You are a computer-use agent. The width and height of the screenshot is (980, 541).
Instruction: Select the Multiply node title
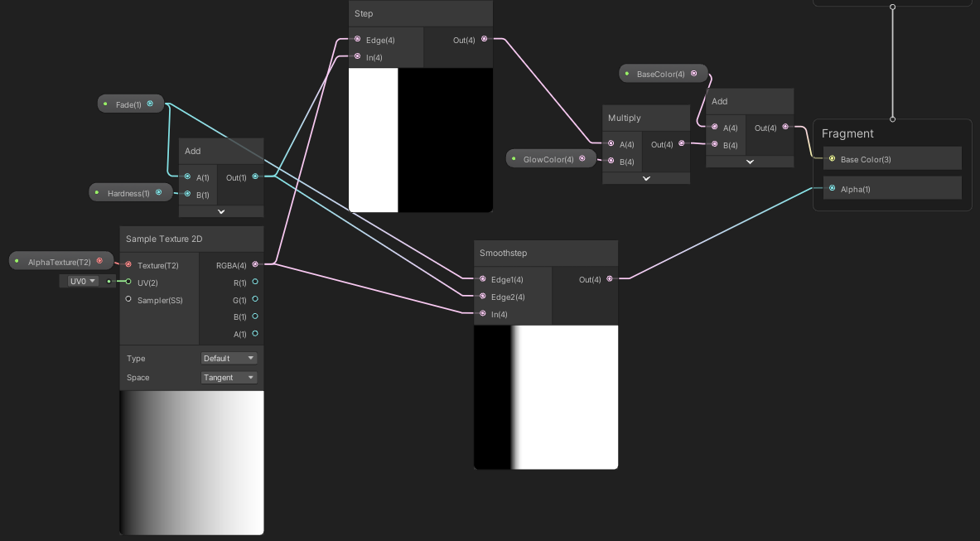click(625, 118)
